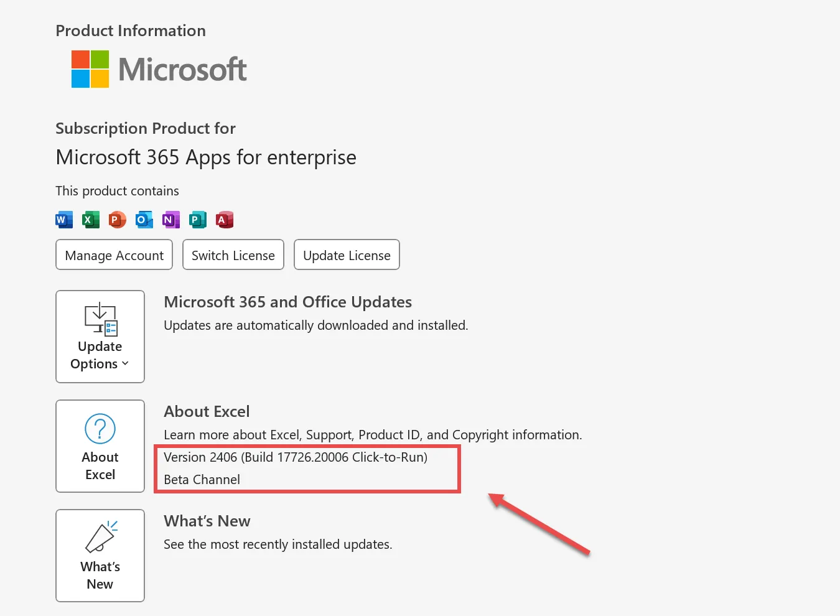840x616 pixels.
Task: Select the Update License button
Action: point(347,254)
